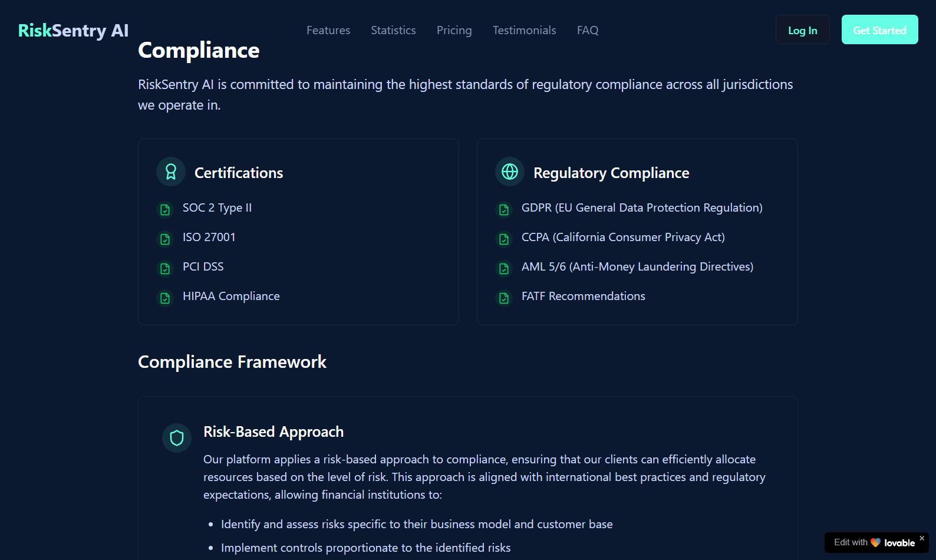Screen dimensions: 936x560
Task: Open the Features nav link
Action: coord(328,30)
